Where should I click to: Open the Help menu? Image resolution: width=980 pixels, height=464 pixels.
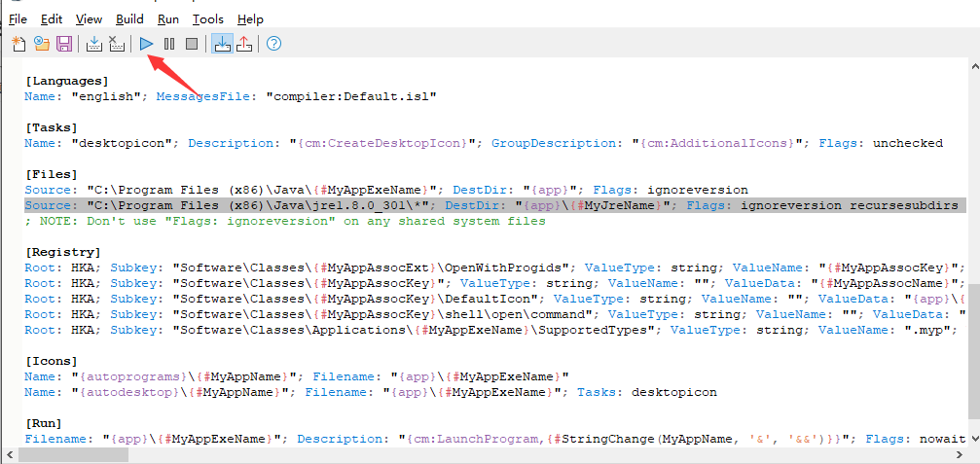pyautogui.click(x=251, y=19)
